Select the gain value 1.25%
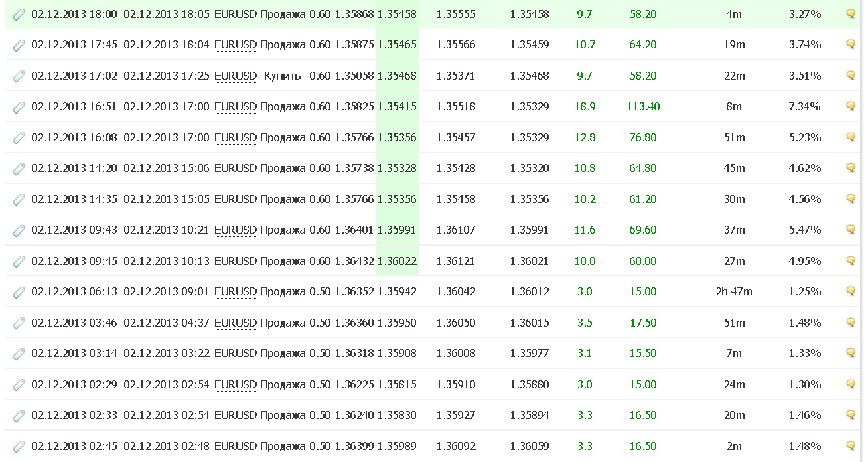 point(805,291)
